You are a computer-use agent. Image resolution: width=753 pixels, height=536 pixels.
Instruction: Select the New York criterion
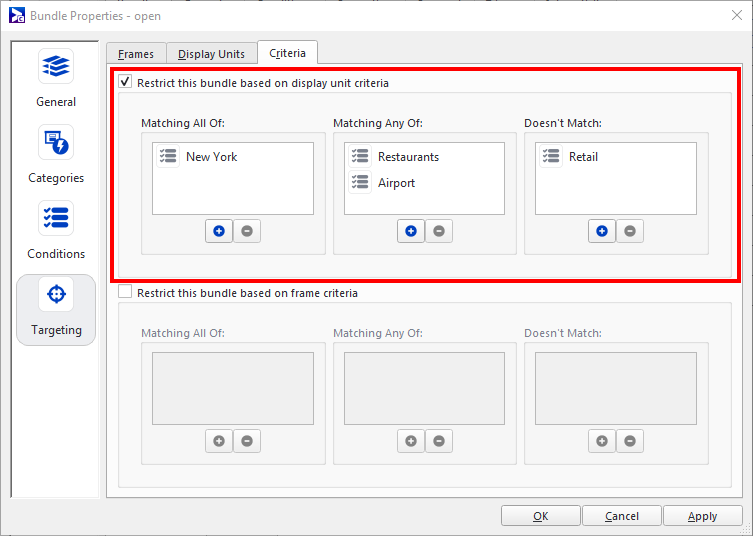(x=211, y=157)
